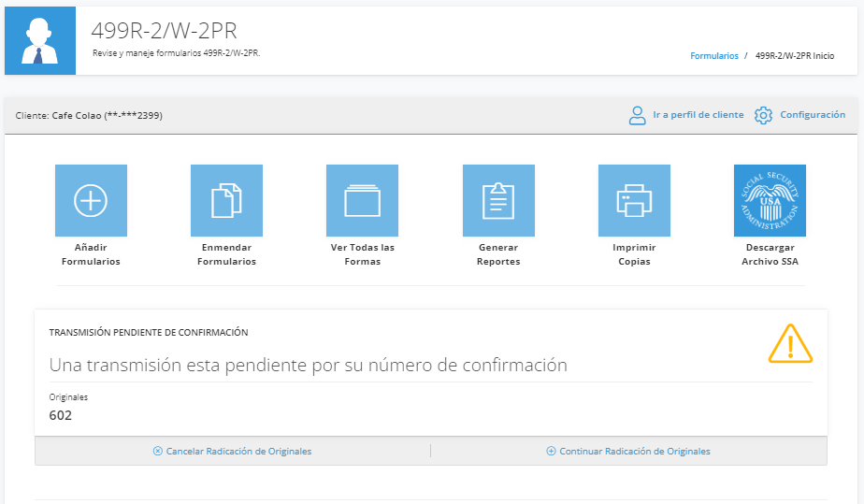Viewport: 864px width, 504px height.
Task: Click the circled plus continue icon
Action: coord(551,451)
